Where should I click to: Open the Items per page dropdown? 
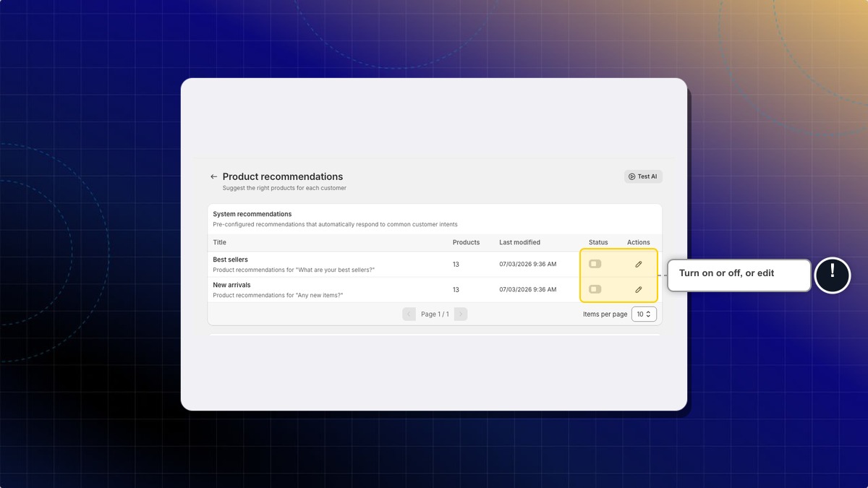(x=644, y=314)
